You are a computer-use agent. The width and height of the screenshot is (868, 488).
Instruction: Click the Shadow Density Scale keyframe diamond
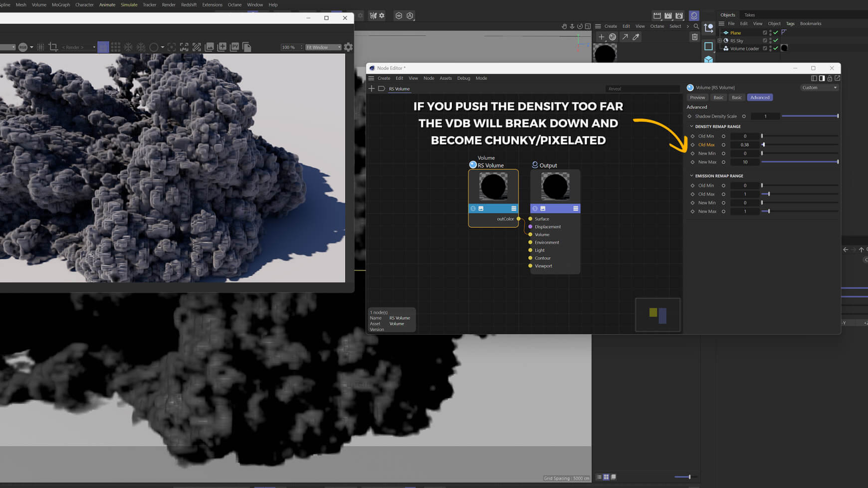[689, 116]
